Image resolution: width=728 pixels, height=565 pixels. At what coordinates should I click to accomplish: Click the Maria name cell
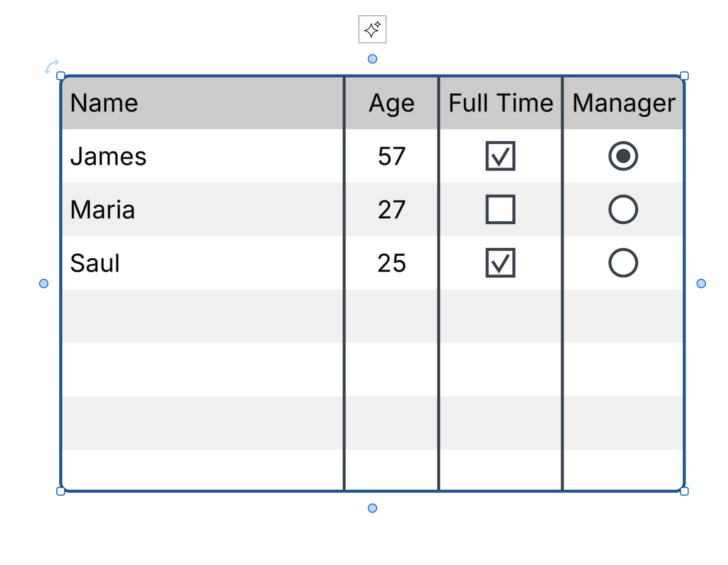203,209
